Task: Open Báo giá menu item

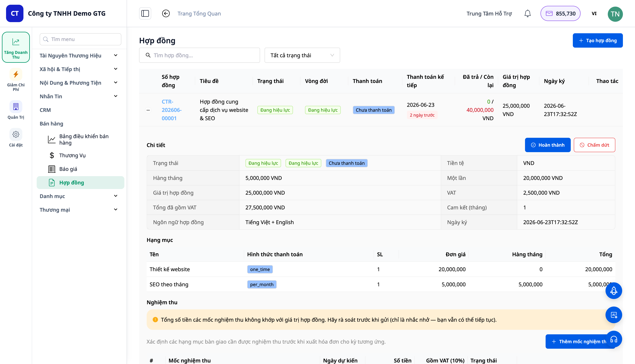Action: coord(81,169)
